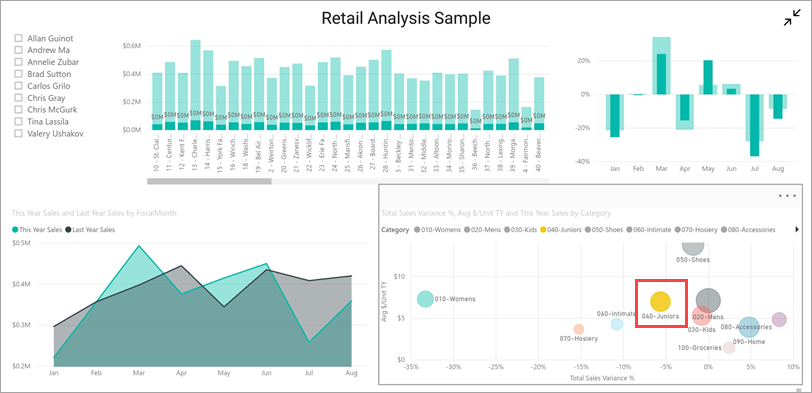Select the red 030-Kids bubble

pyautogui.click(x=701, y=314)
